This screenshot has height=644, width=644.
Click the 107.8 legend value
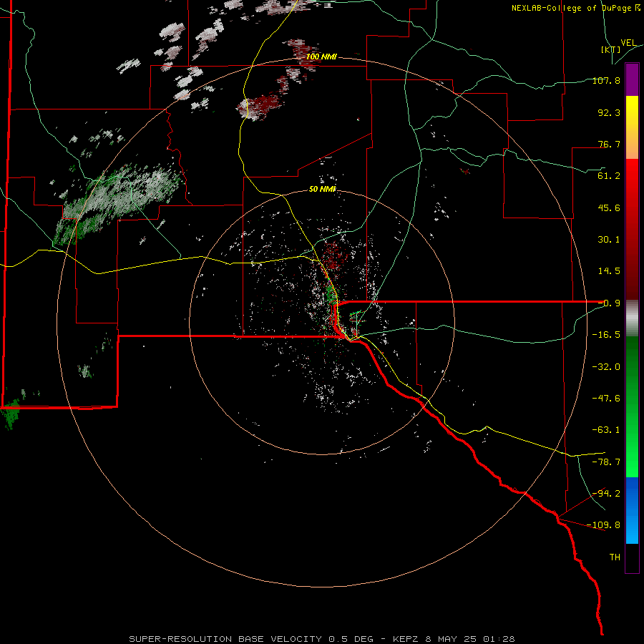pos(606,81)
